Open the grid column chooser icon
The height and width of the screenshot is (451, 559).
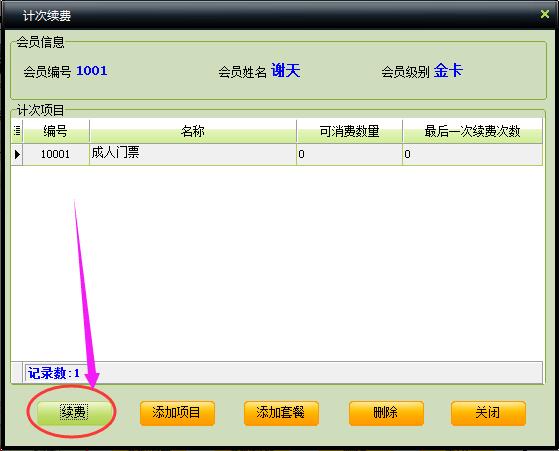coord(17,131)
